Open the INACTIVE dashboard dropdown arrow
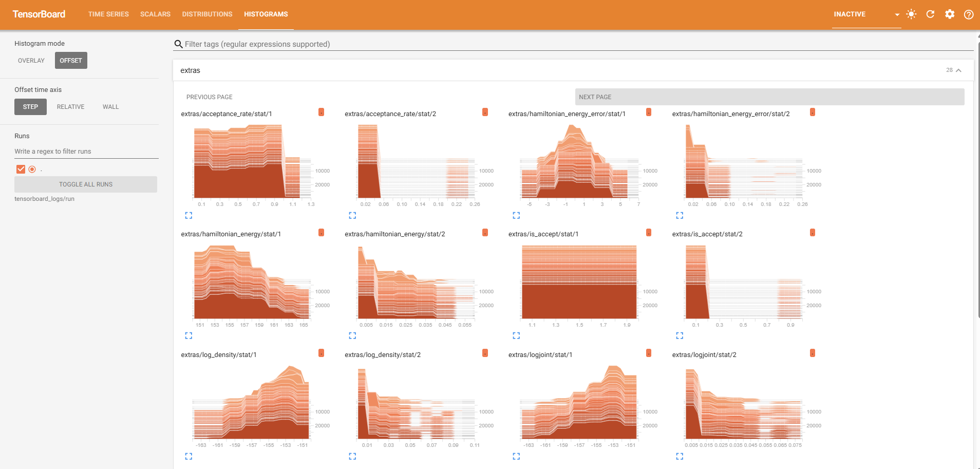Viewport: 980px width, 469px height. [896, 15]
